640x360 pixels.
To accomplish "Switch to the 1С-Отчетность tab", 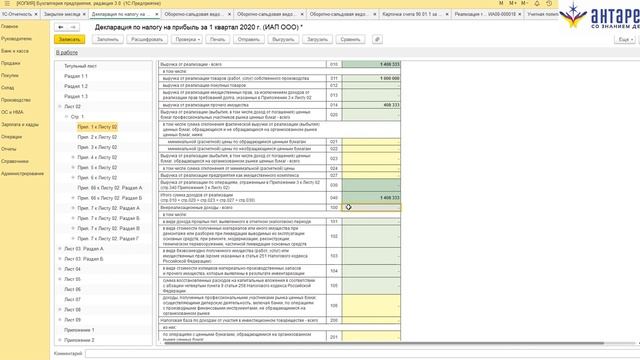I will (x=17, y=14).
